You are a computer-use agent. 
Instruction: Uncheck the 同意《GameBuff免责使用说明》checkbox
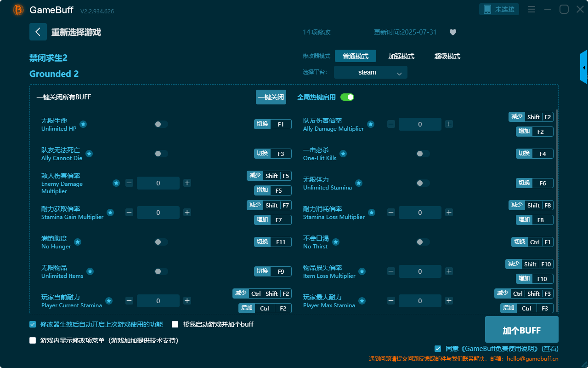[x=437, y=348]
